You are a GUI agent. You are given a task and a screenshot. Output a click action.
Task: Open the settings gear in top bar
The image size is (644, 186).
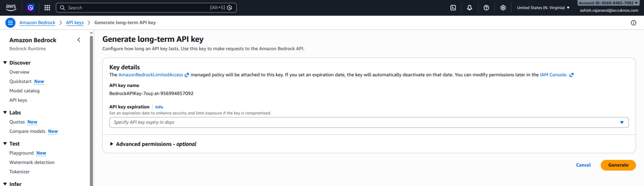(x=503, y=8)
